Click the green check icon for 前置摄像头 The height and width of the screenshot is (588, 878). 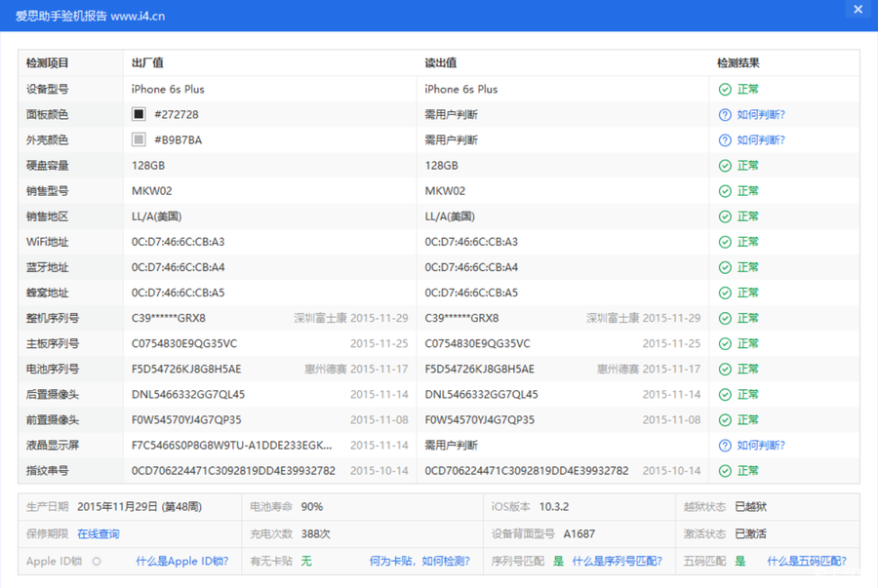(x=725, y=420)
